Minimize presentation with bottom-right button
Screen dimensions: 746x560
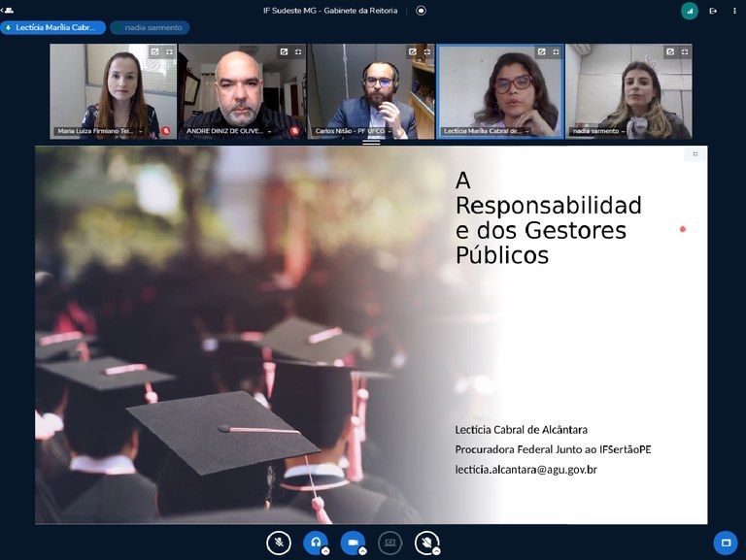724,542
